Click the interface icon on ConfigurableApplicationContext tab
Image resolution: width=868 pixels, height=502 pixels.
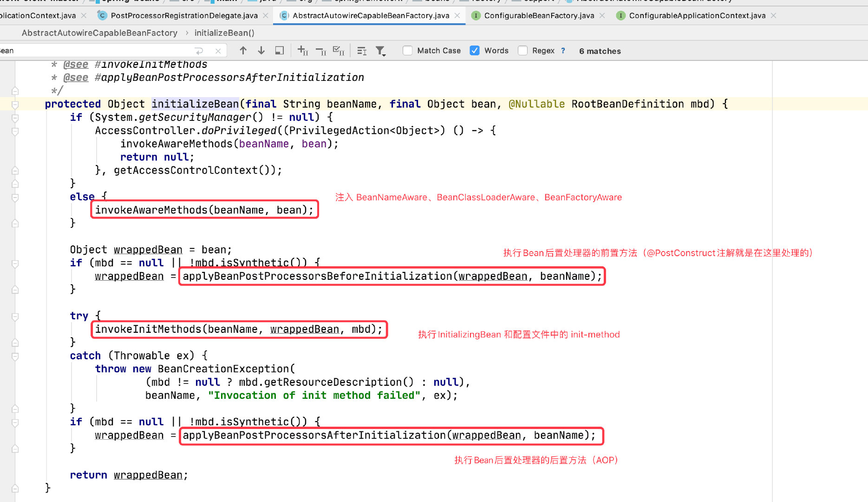pyautogui.click(x=620, y=15)
